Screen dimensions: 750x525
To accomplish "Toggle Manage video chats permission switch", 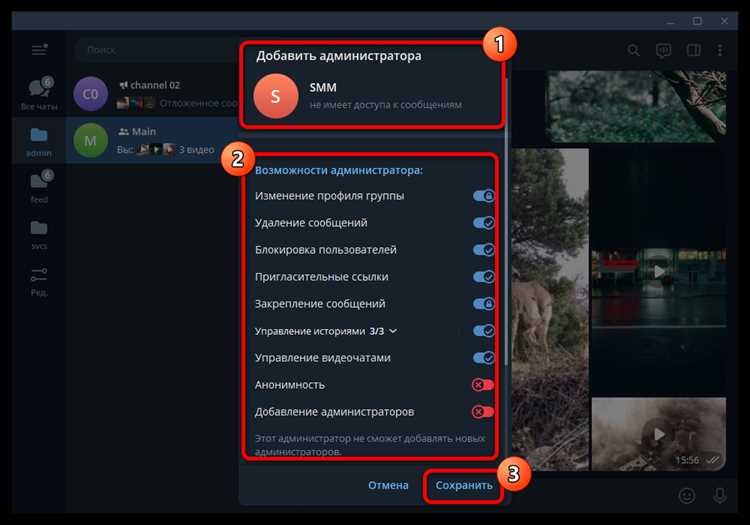I will pos(484,358).
